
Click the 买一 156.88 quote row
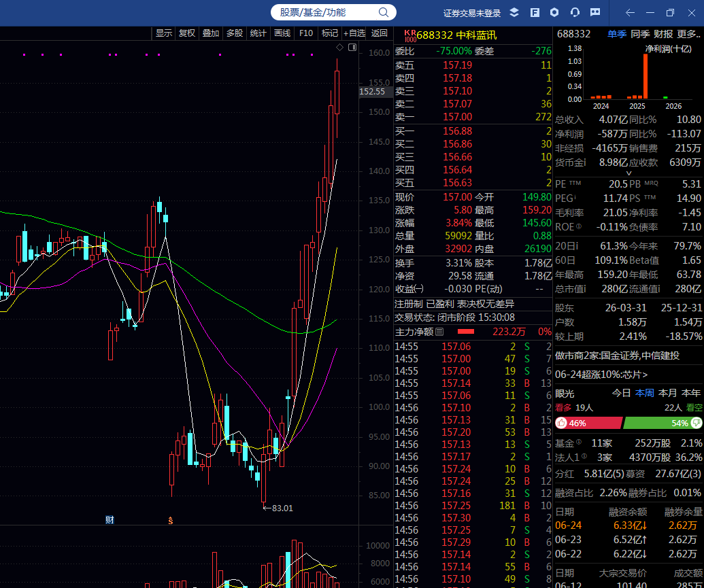pyautogui.click(x=473, y=131)
